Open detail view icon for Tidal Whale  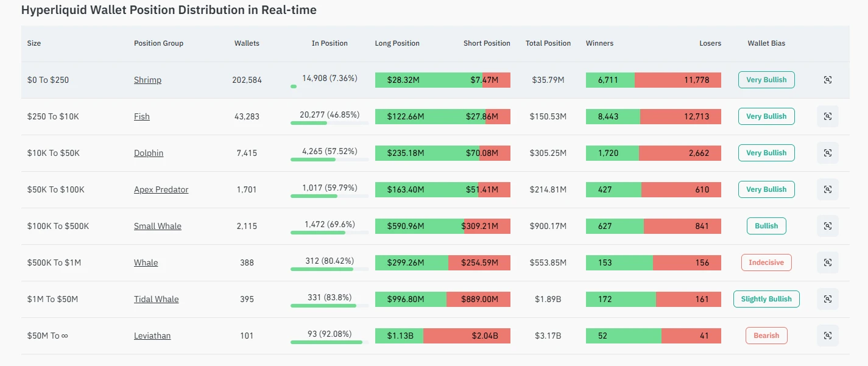click(x=827, y=299)
